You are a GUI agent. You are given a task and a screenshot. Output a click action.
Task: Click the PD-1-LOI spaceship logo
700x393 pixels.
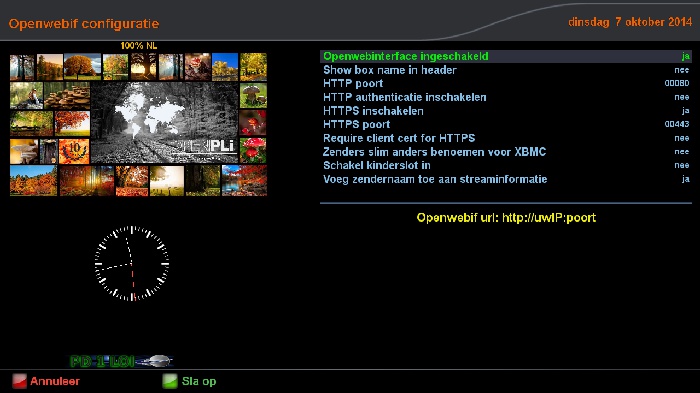[x=121, y=361]
